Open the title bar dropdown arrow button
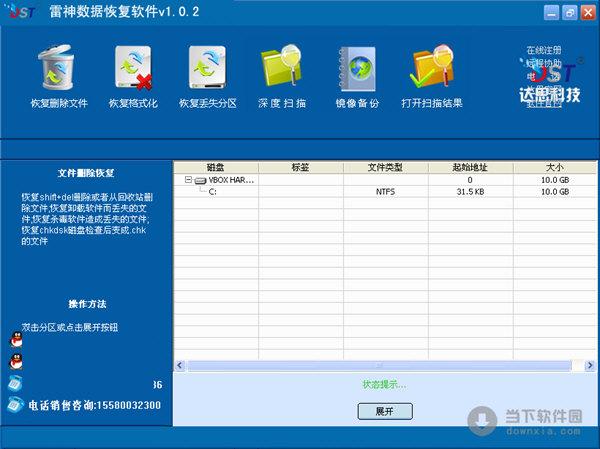Screen dimensions: 600x449 552,13
